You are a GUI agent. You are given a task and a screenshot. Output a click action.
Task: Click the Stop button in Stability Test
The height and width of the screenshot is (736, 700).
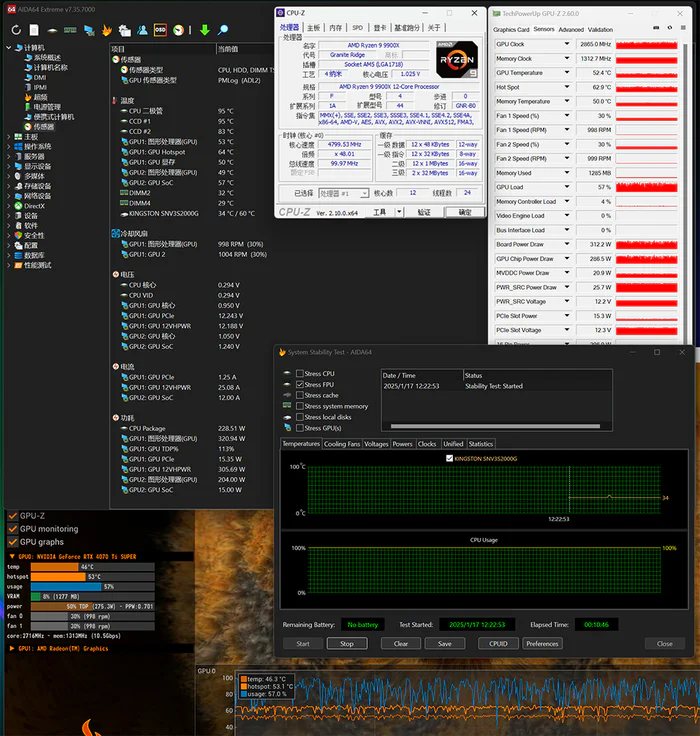[347, 644]
